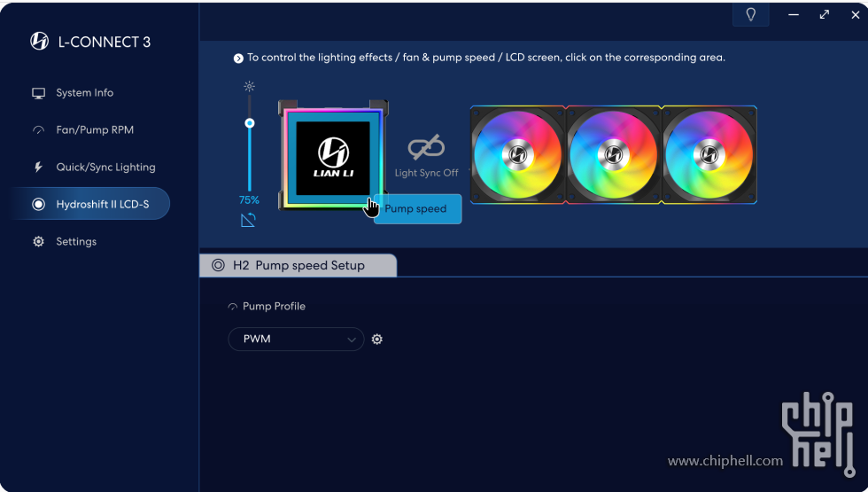Click the Fan/Pump RPM gauge icon
The height and width of the screenshot is (492, 868).
click(x=38, y=130)
